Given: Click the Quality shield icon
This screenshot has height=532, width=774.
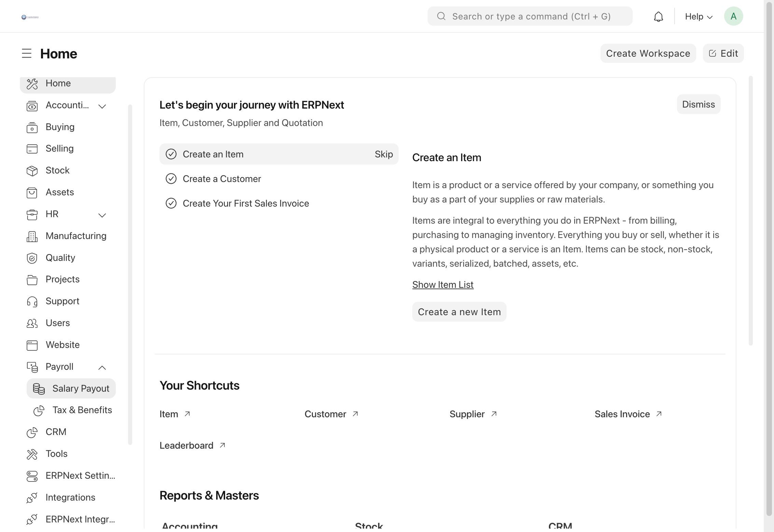Looking at the screenshot, I should tap(32, 258).
